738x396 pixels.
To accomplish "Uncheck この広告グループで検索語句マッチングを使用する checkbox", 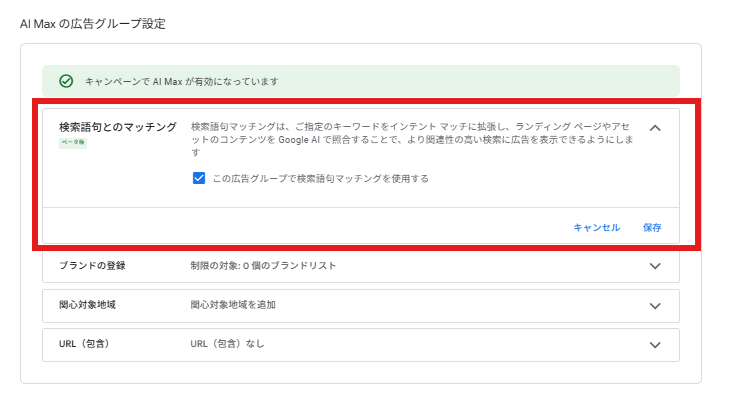I will 199,178.
